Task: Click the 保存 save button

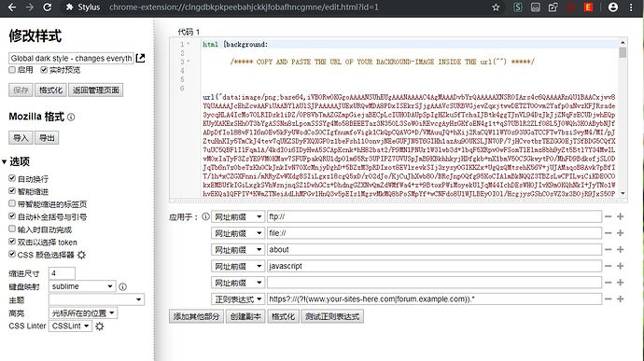Action: pyautogui.click(x=21, y=90)
